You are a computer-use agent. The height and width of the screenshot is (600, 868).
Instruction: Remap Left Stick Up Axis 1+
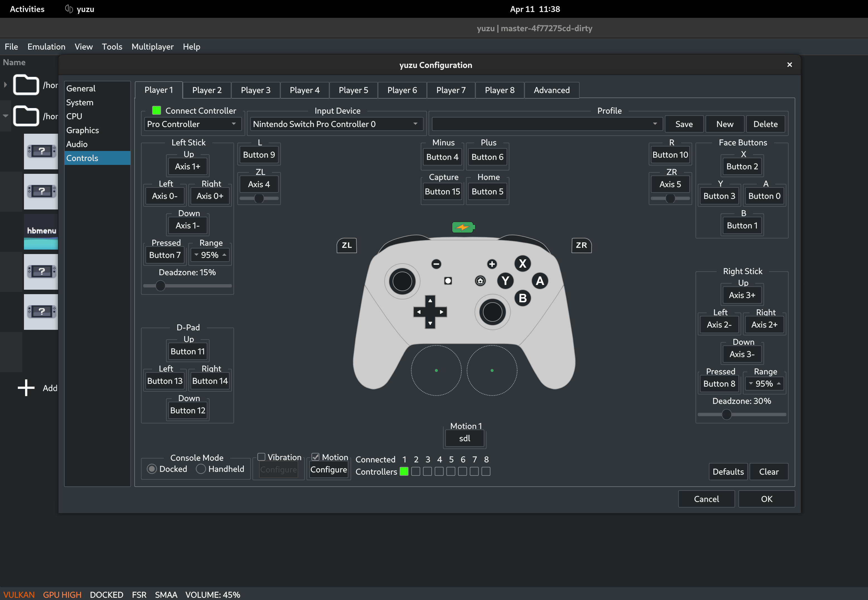pyautogui.click(x=187, y=166)
